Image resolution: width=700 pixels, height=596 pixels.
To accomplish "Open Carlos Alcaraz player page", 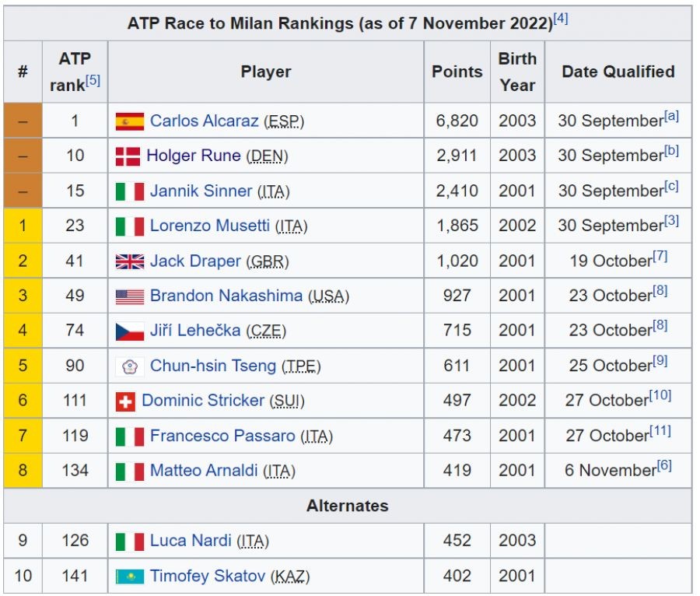I will (205, 121).
